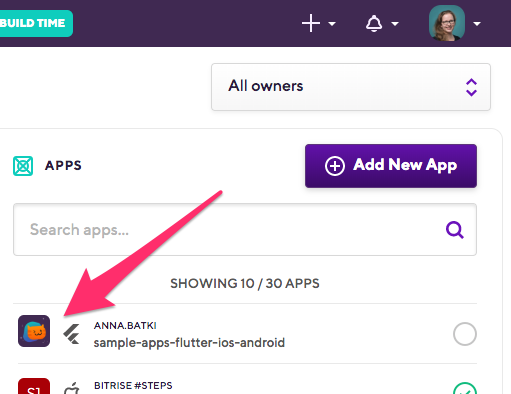Click the plus circle in Add New App

tap(335, 166)
